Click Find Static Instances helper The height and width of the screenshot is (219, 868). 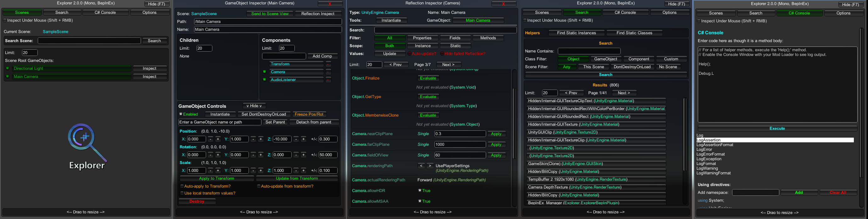coord(576,33)
